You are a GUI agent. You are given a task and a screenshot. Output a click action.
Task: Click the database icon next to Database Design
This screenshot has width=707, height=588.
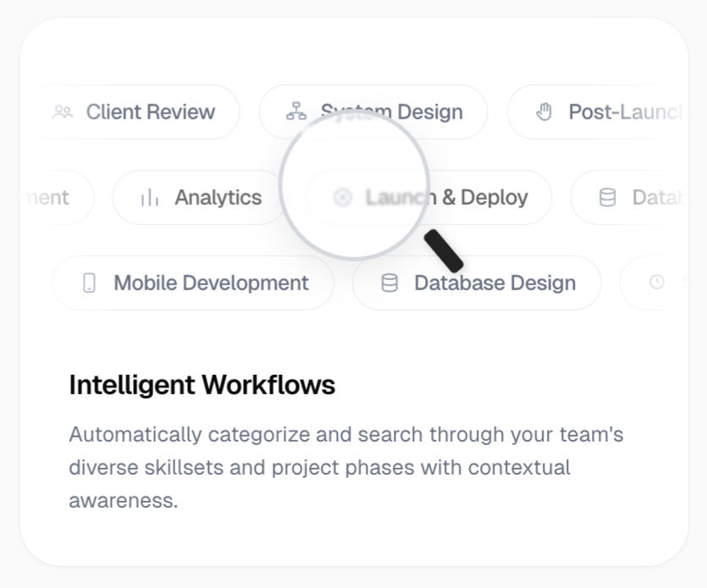tap(389, 283)
